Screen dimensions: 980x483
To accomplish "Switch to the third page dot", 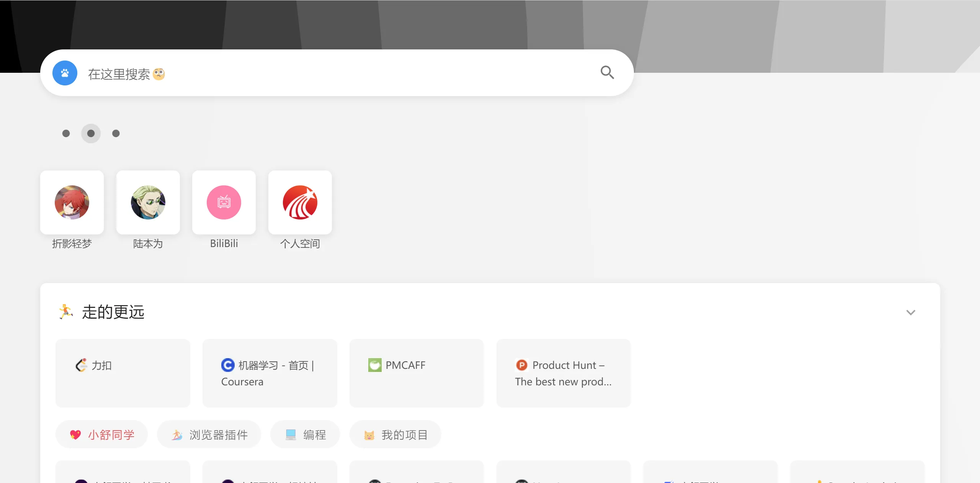I will click(x=116, y=133).
